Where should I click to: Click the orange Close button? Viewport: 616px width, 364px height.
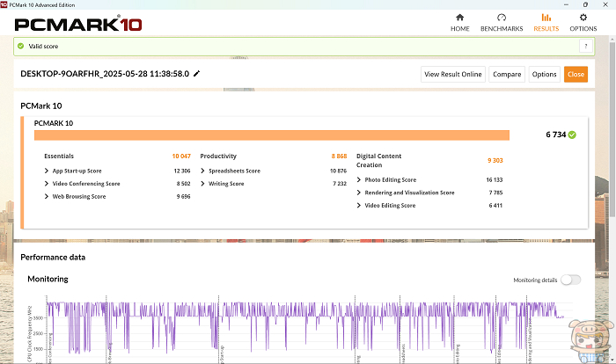(576, 74)
